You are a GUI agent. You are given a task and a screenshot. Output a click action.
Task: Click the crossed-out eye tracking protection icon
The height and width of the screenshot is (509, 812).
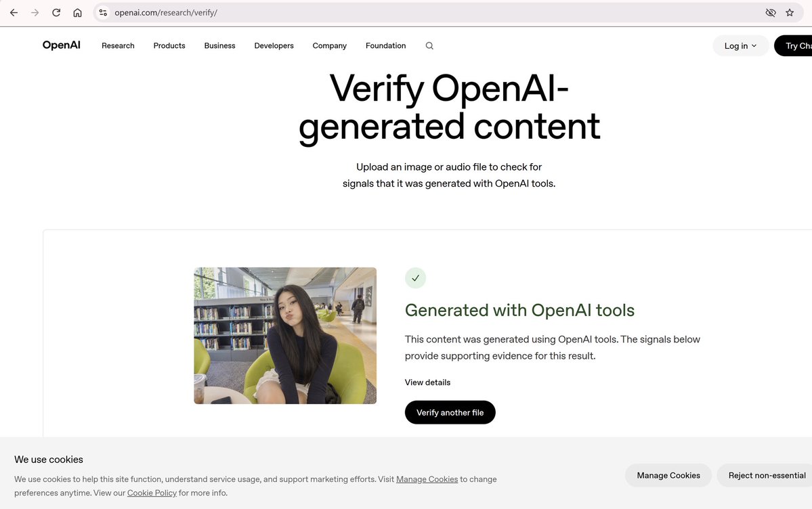click(x=771, y=12)
